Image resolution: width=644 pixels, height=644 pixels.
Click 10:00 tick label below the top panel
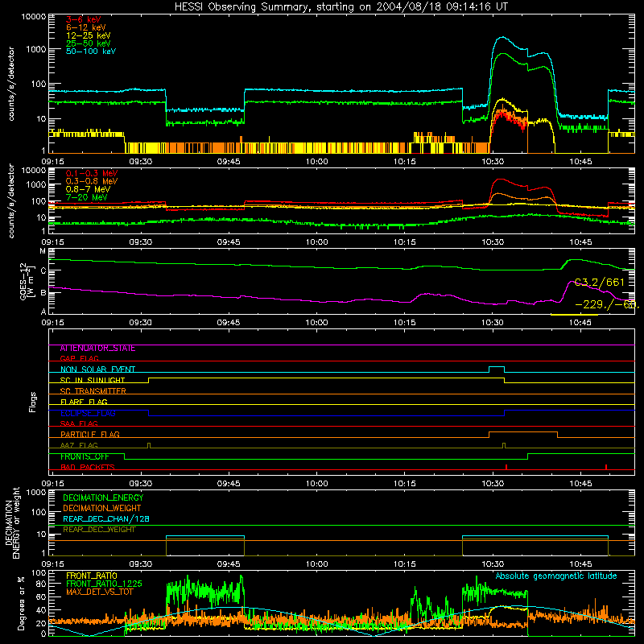[x=316, y=162]
